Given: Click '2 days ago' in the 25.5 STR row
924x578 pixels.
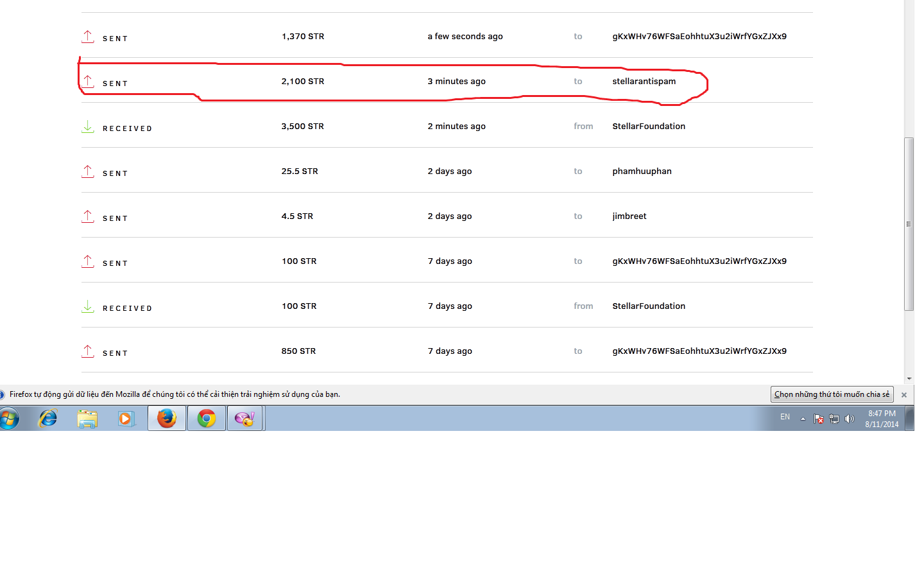Looking at the screenshot, I should pyautogui.click(x=450, y=171).
